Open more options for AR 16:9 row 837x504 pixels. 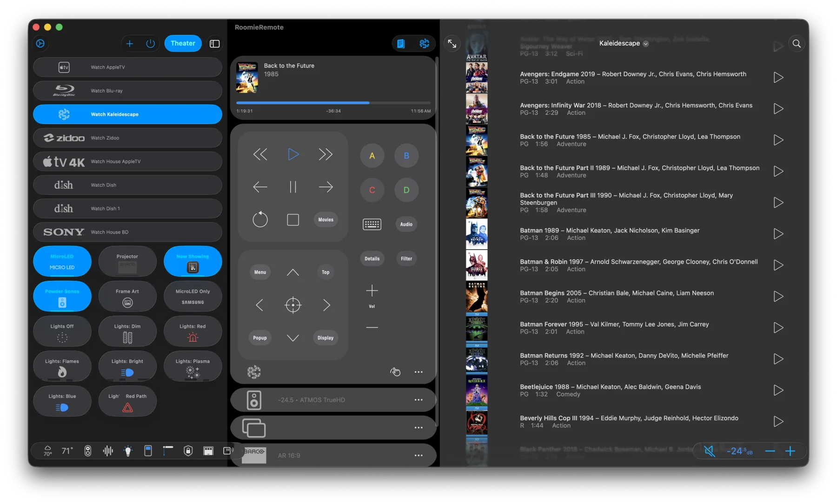tap(418, 456)
